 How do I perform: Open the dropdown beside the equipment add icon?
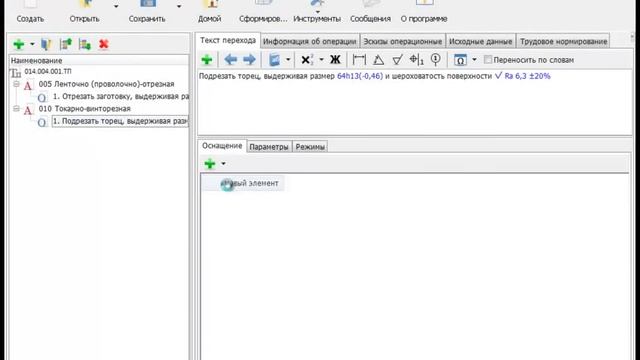click(223, 164)
